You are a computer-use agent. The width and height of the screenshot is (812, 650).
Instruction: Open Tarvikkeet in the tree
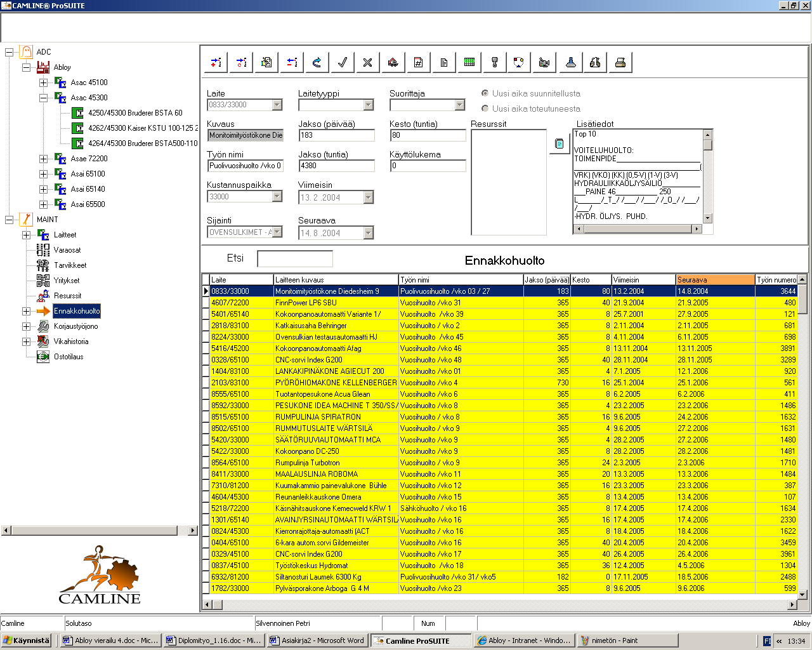click(70, 265)
